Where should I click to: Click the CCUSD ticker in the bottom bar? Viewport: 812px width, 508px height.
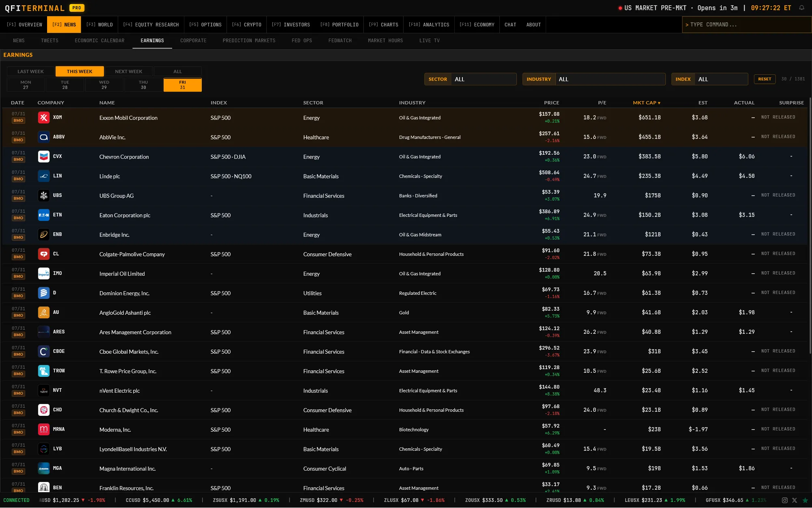[x=159, y=500]
